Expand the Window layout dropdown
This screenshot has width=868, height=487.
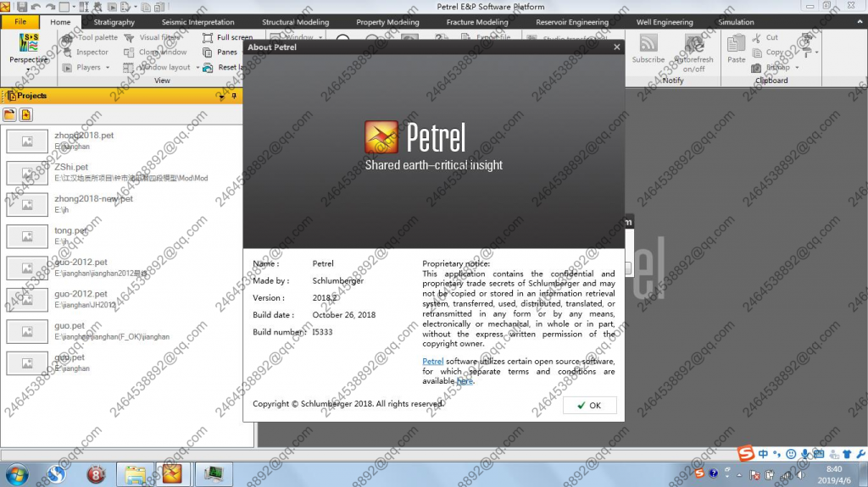click(x=198, y=68)
